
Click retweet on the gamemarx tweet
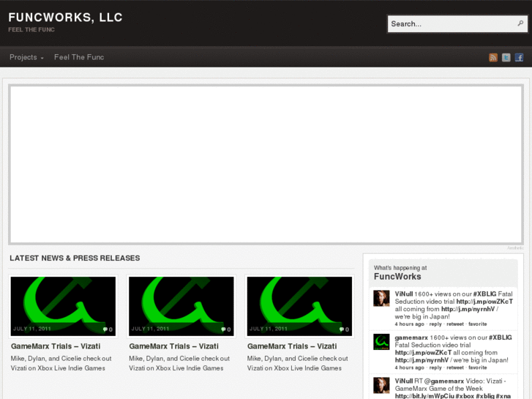pos(455,368)
